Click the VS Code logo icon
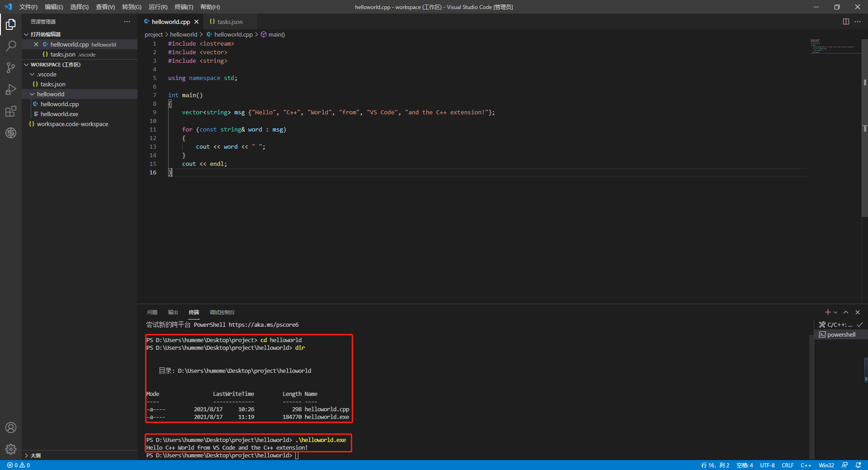Screen dimensions: 868x470 pyautogui.click(x=8, y=7)
